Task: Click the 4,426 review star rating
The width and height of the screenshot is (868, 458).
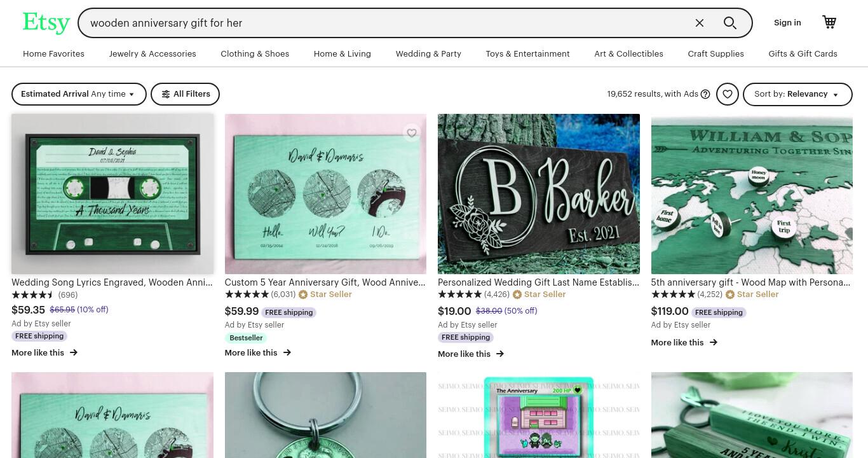Action: point(459,295)
